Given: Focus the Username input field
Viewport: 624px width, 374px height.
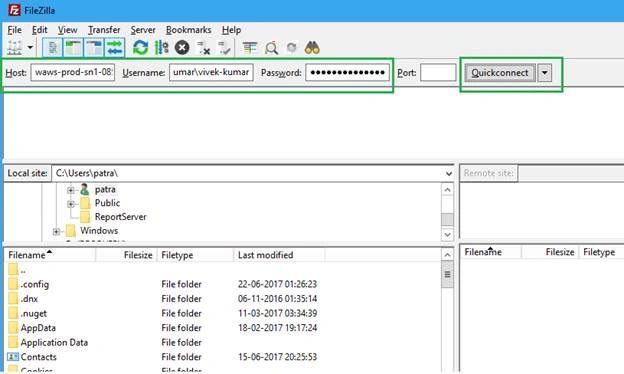Looking at the screenshot, I should 211,72.
